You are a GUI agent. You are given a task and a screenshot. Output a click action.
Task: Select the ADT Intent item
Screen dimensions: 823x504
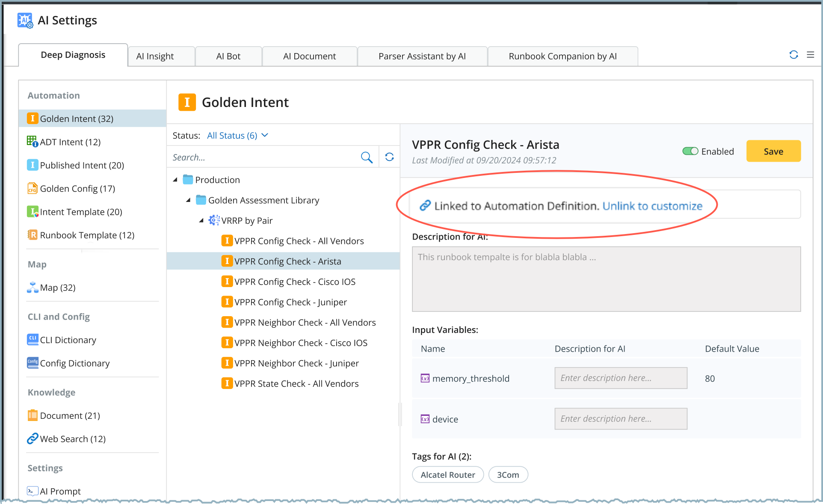[70, 142]
